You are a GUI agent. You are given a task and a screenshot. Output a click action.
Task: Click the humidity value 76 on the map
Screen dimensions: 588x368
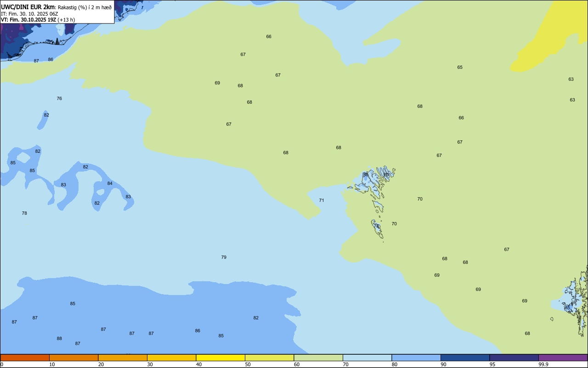pyautogui.click(x=59, y=99)
